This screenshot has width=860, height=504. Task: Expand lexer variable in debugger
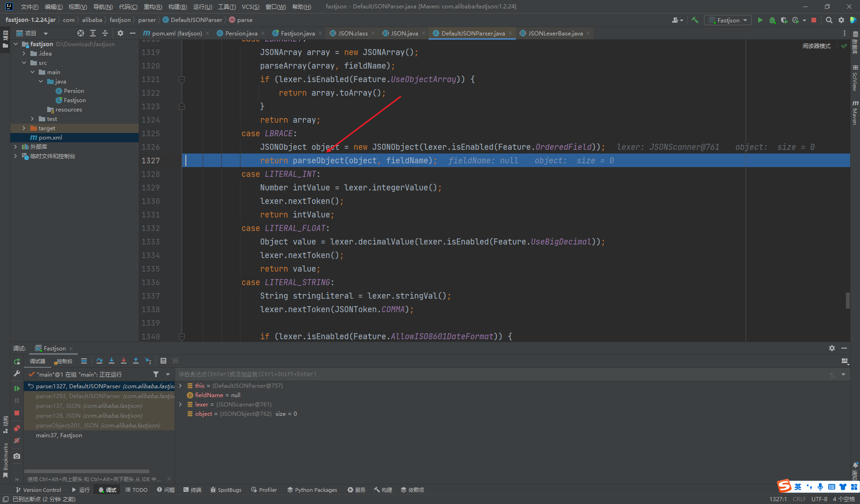point(181,404)
